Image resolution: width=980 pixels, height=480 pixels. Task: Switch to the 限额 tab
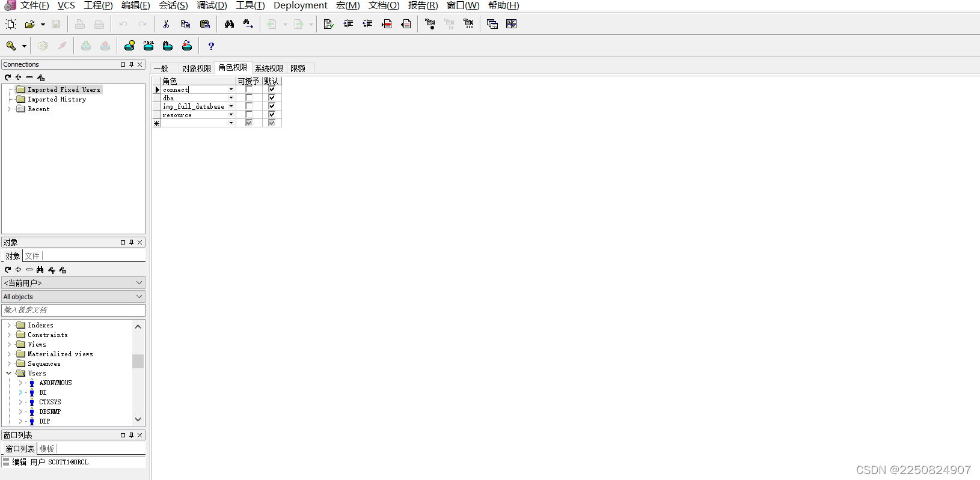pos(298,68)
